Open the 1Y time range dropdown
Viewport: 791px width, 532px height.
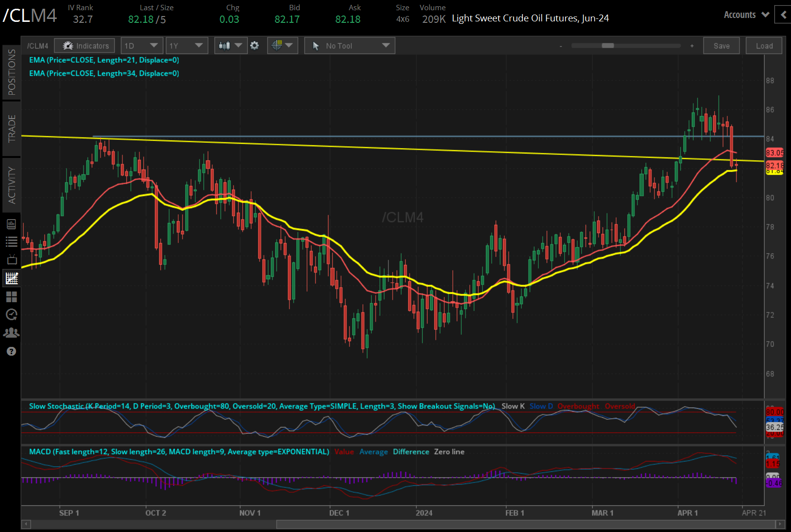click(x=187, y=46)
